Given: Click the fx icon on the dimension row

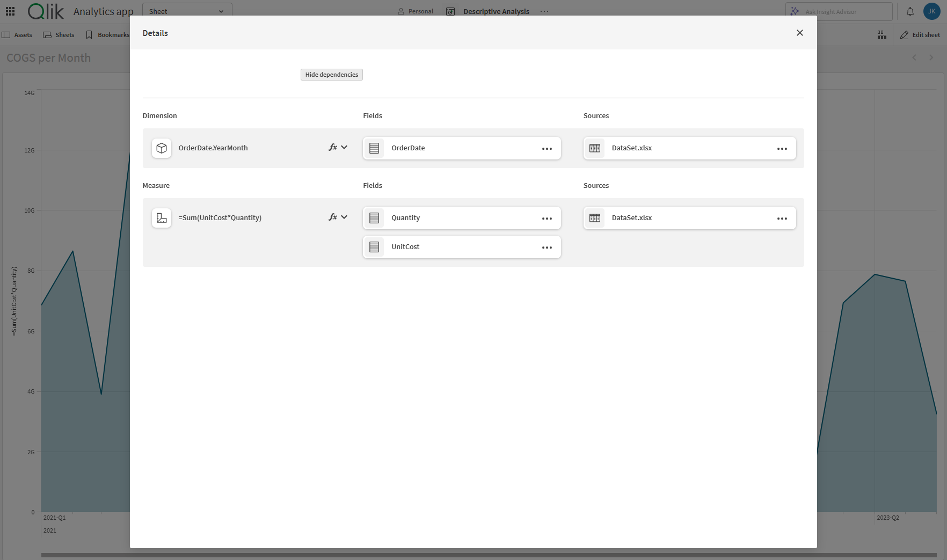Looking at the screenshot, I should tap(332, 147).
